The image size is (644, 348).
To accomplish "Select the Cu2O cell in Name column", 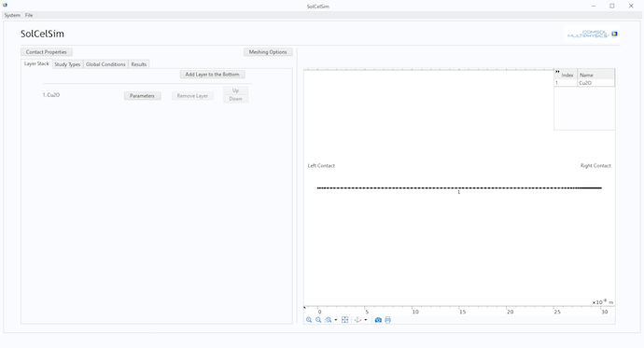I will [596, 83].
